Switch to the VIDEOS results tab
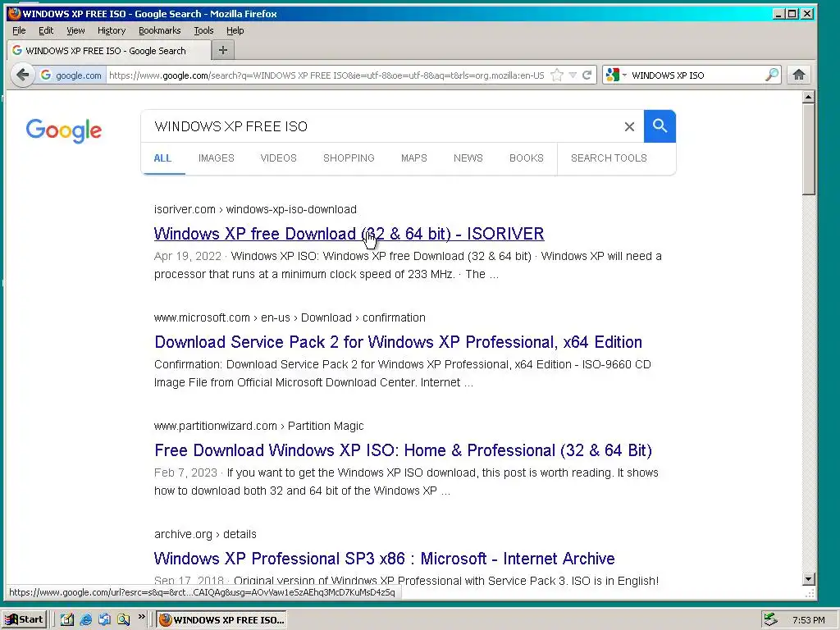This screenshot has height=630, width=840. (x=279, y=158)
